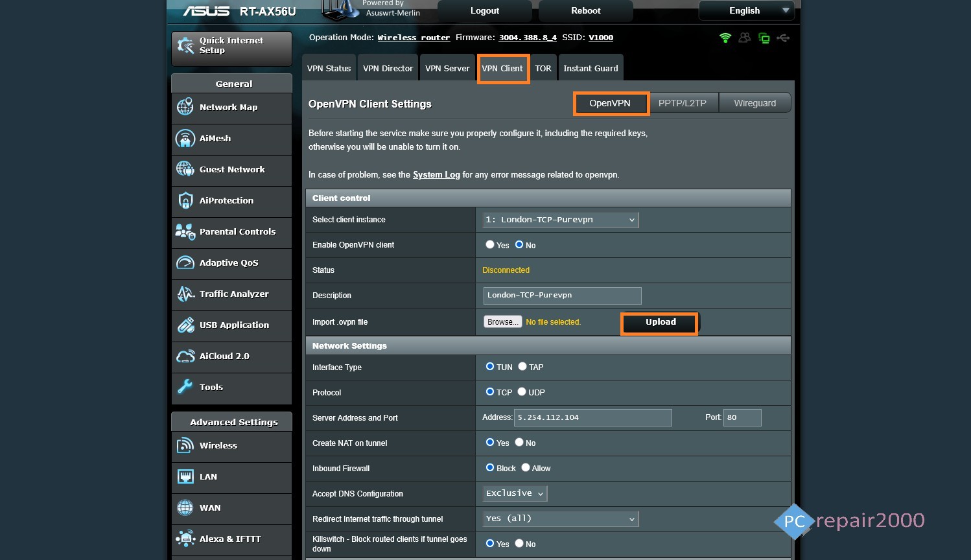
Task: Open Redirect Internet traffic dropdown
Action: tap(561, 519)
